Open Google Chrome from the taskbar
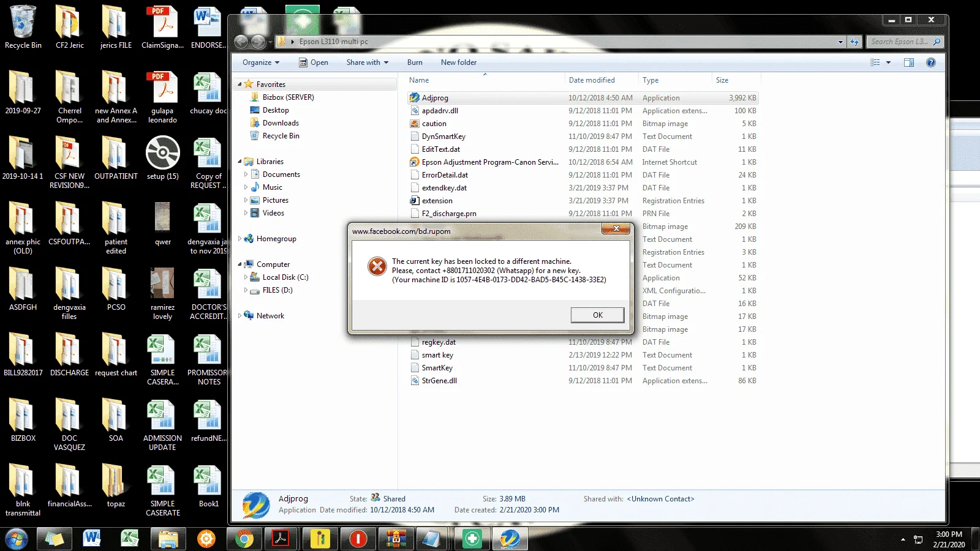980x551 pixels. click(x=244, y=539)
